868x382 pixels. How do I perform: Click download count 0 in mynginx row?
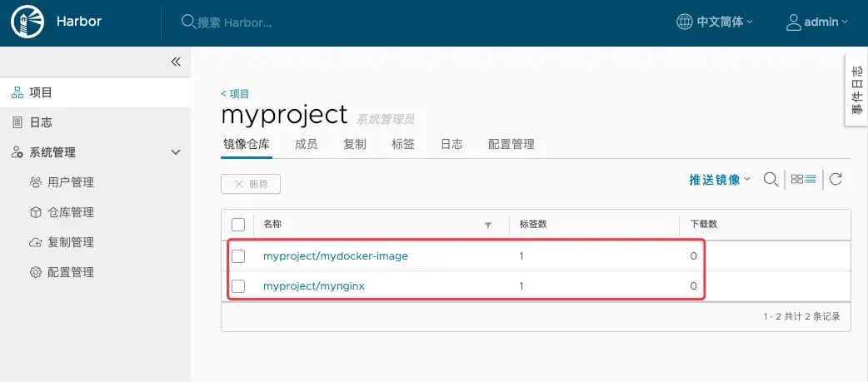pos(693,285)
